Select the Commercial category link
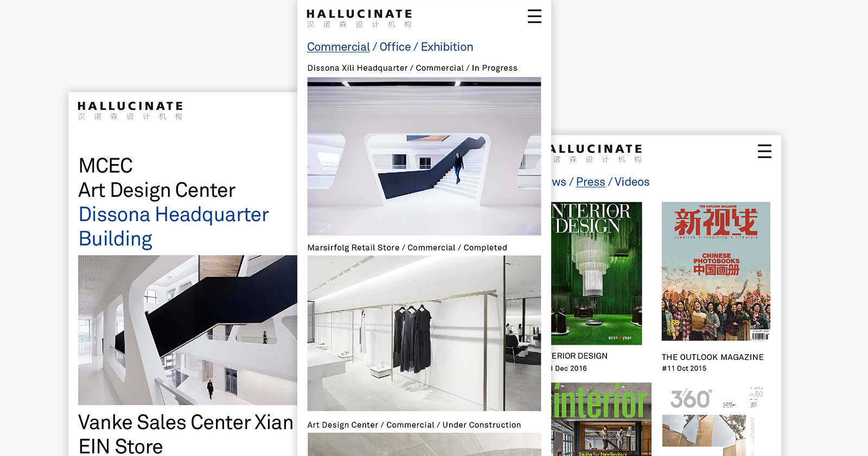The height and width of the screenshot is (456, 868). [339, 47]
